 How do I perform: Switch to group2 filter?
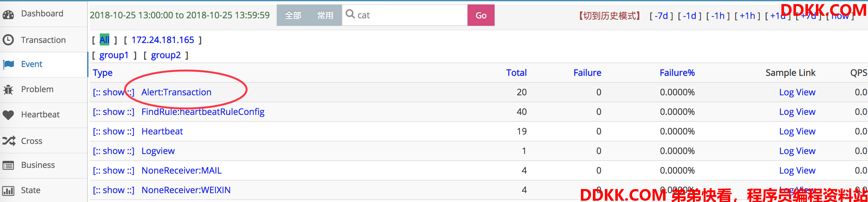coord(166,55)
